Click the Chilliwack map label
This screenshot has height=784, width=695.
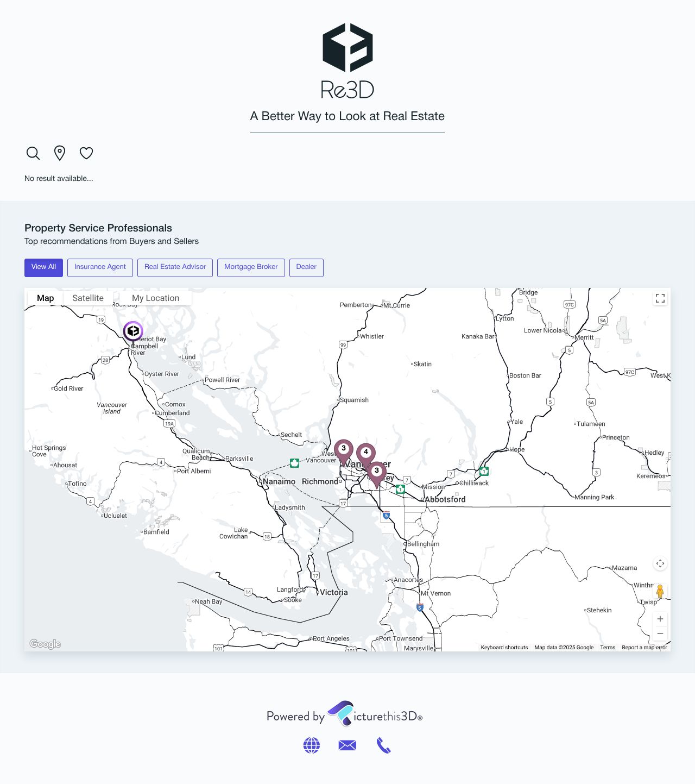tap(473, 483)
